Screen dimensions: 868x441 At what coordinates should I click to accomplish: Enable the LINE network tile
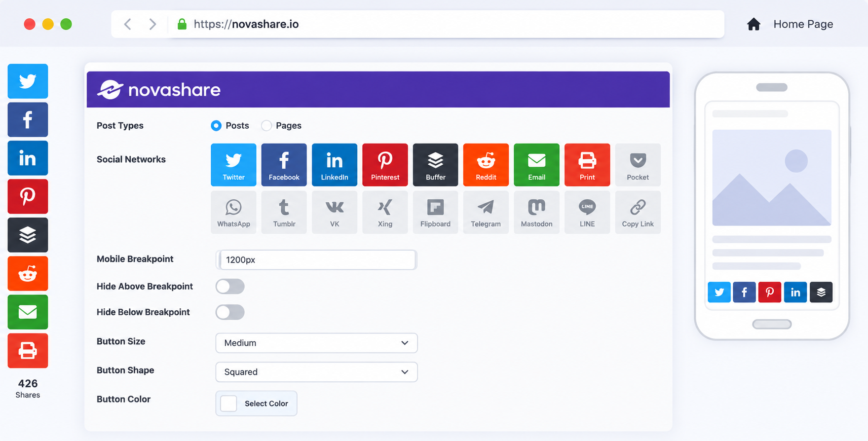click(587, 212)
